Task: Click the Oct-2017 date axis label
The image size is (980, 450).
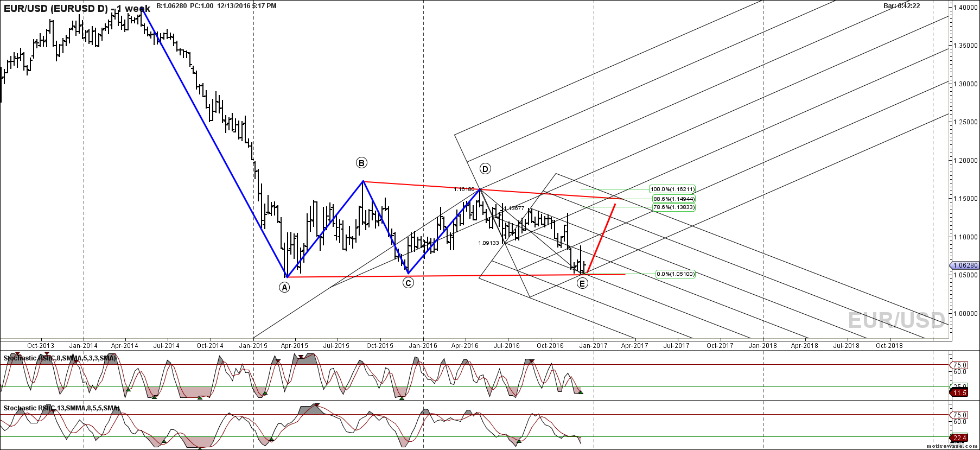Action: pos(720,346)
